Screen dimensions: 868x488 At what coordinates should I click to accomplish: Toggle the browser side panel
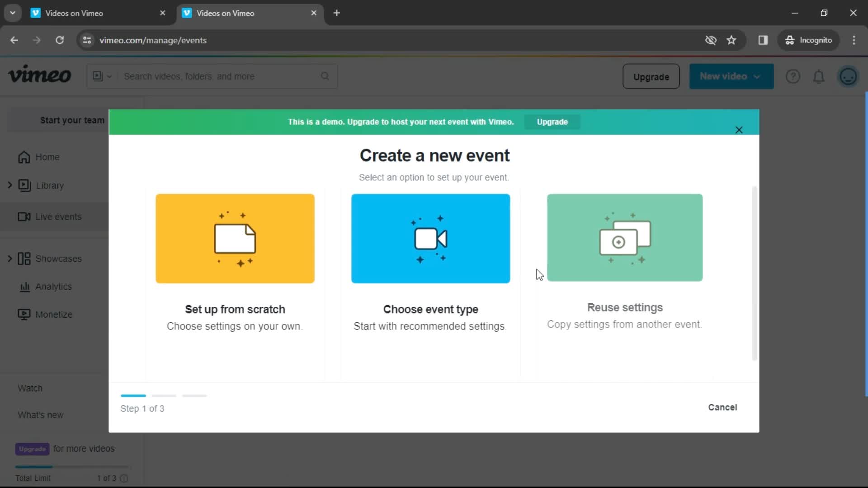(763, 40)
